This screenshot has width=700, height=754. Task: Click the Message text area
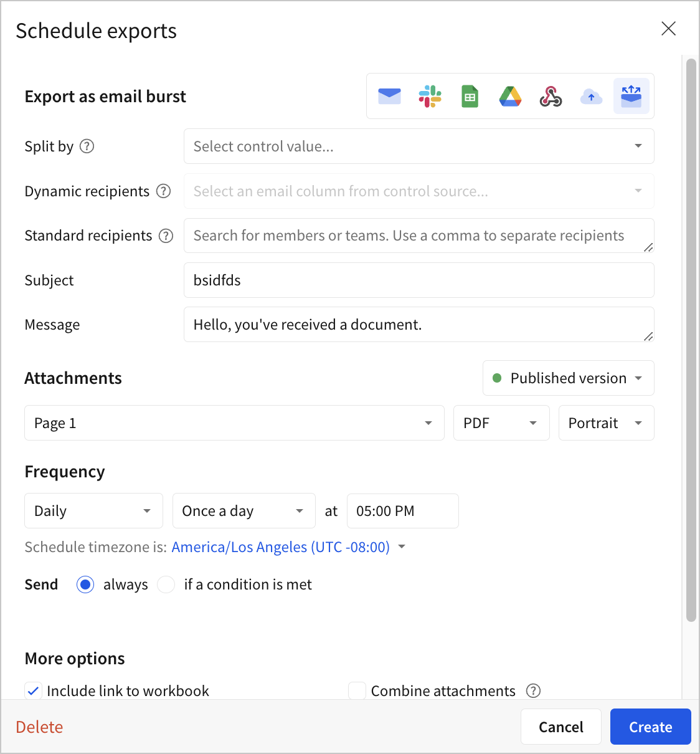coord(419,325)
